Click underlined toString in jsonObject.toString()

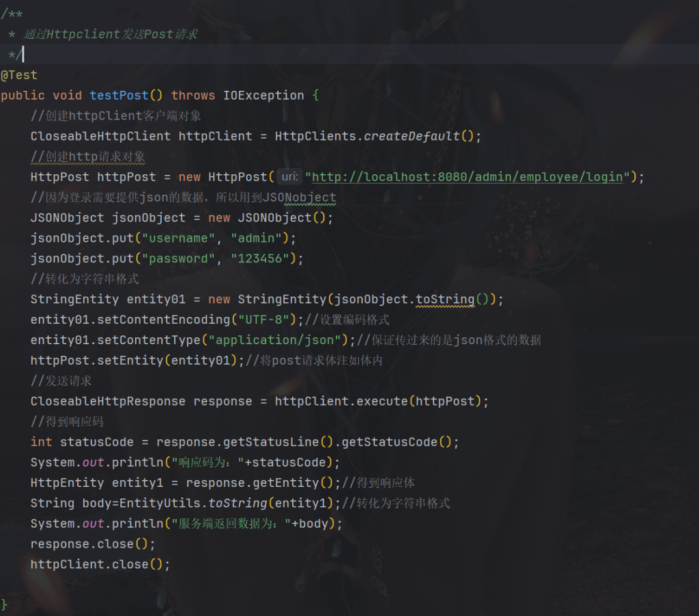[x=445, y=299]
